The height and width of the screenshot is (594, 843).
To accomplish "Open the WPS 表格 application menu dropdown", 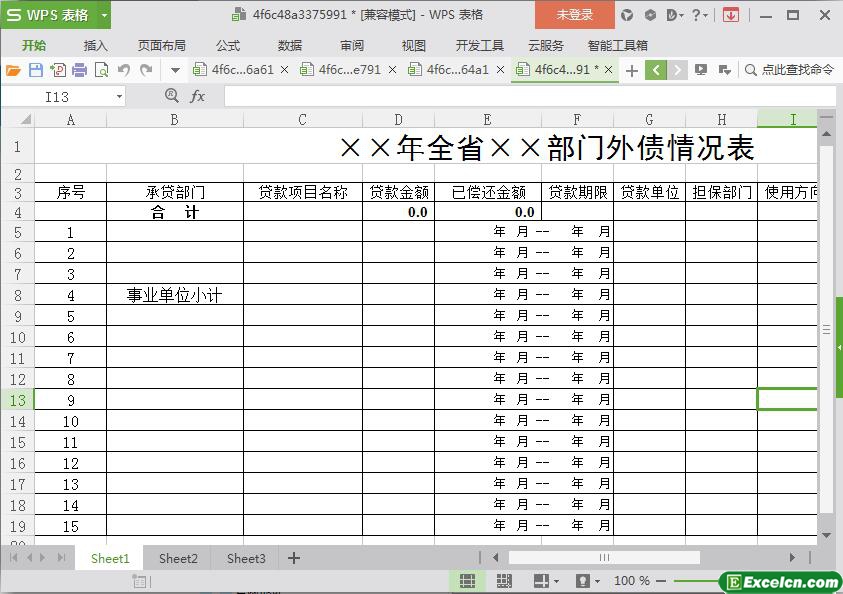I will [x=105, y=15].
